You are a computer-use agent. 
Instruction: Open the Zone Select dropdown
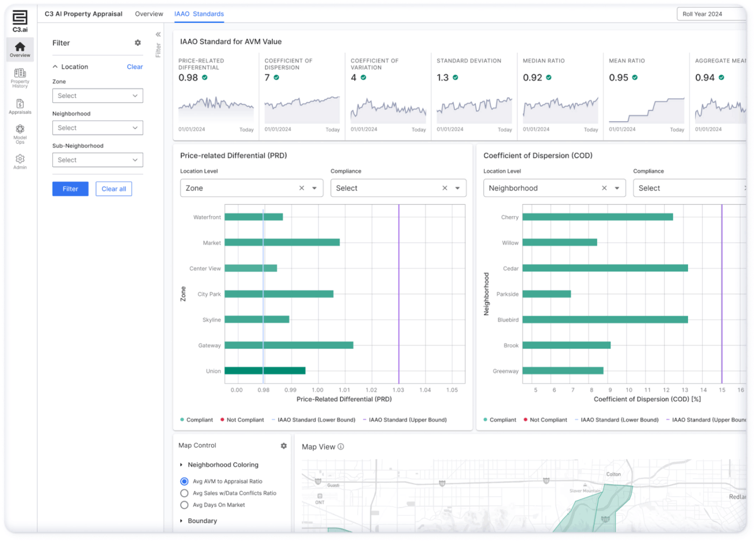tap(97, 95)
